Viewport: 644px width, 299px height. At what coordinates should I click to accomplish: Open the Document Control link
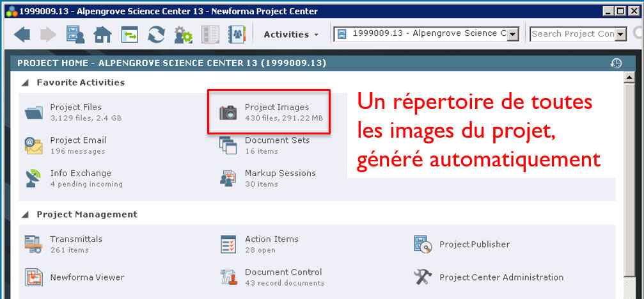pyautogui.click(x=283, y=272)
